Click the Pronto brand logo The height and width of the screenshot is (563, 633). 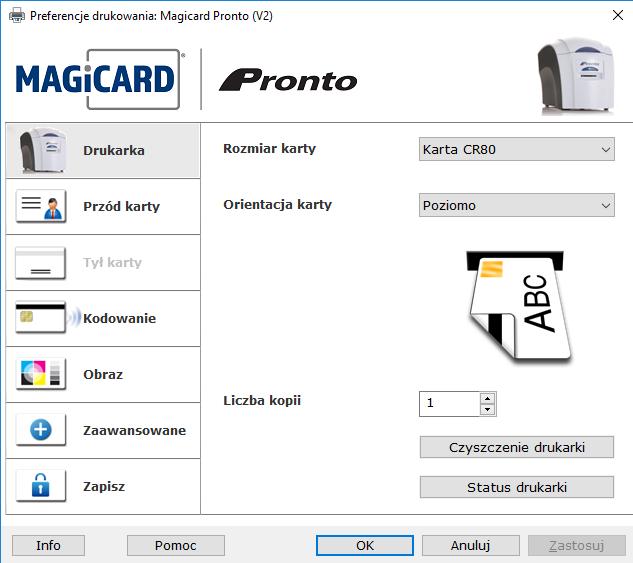[288, 80]
